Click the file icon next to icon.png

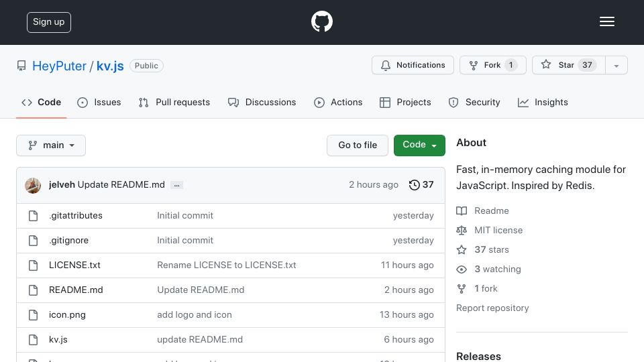coord(34,315)
